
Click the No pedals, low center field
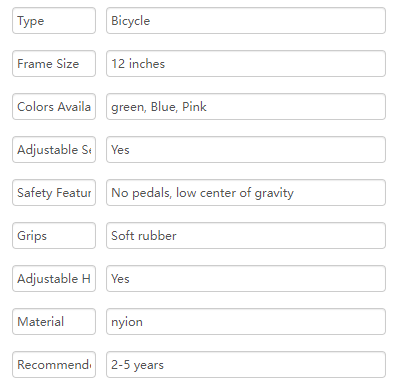click(246, 193)
